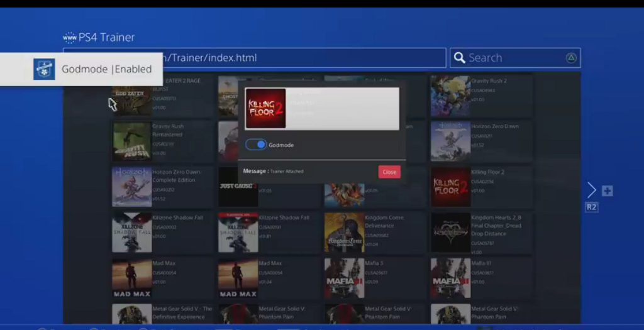Toggle the Godmode switch off
The image size is (644, 330).
(257, 145)
